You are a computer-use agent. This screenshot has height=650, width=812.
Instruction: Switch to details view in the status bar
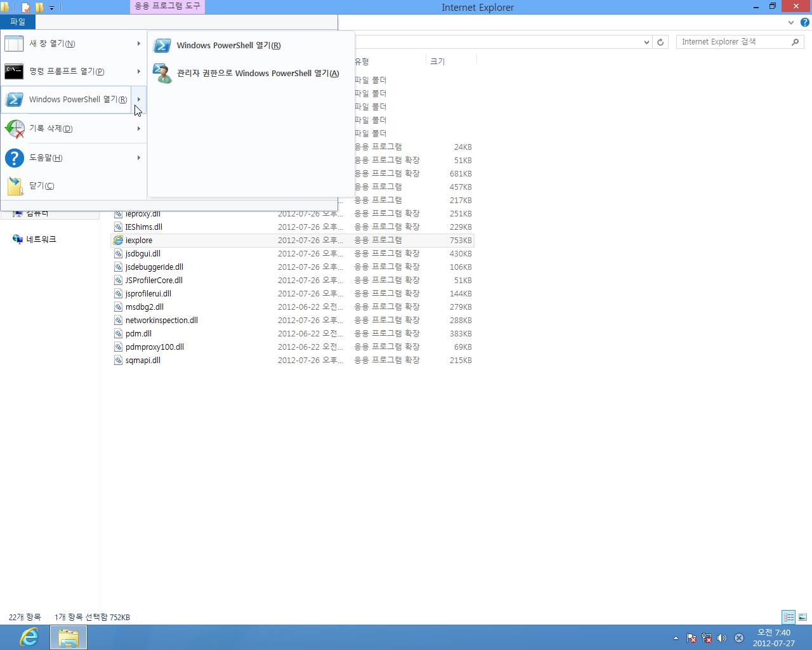789,617
